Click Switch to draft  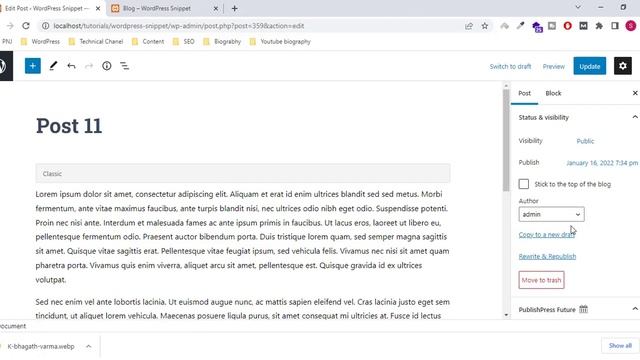[x=510, y=67]
